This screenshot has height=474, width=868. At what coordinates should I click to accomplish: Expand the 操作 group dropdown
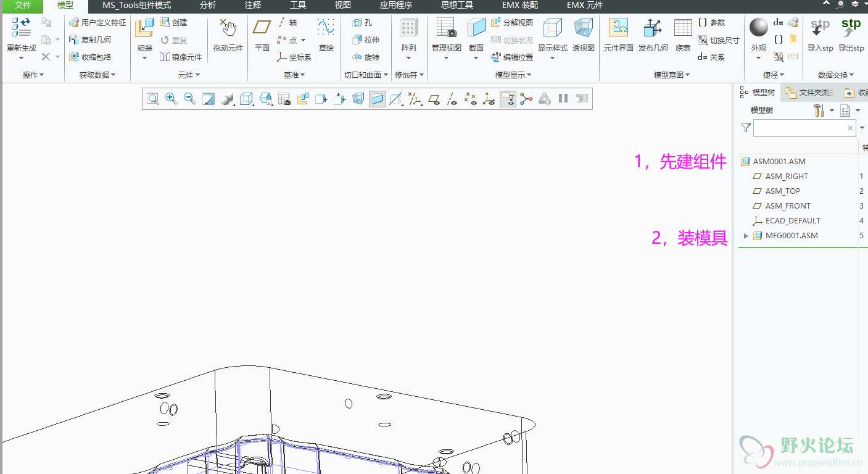[x=33, y=75]
